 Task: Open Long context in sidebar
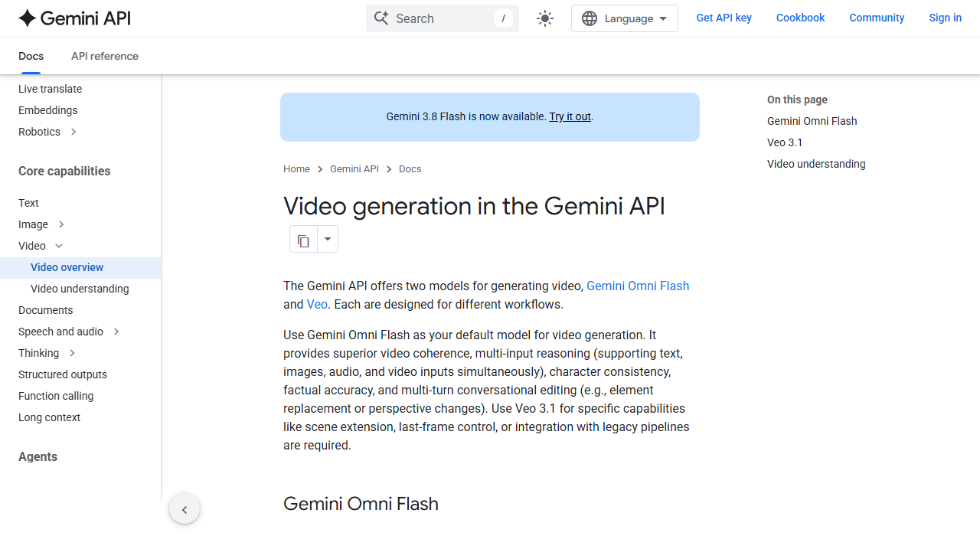[50, 417]
